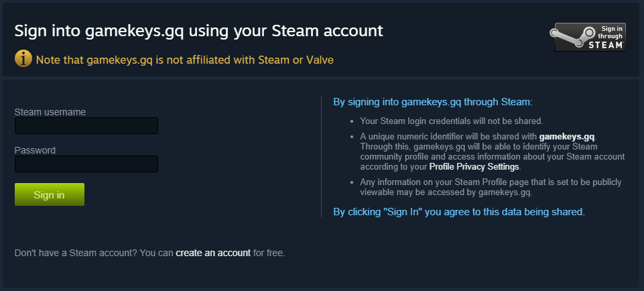
Task: Open the create an account link
Action: (213, 253)
